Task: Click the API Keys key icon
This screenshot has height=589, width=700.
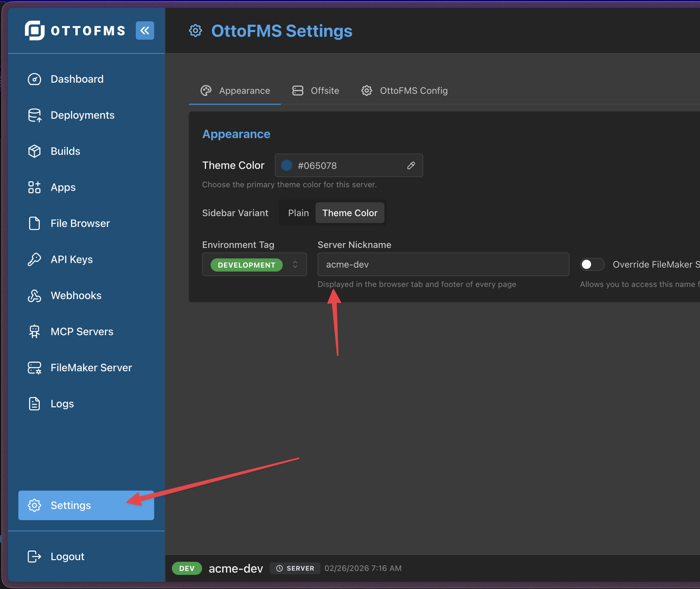Action: (34, 259)
